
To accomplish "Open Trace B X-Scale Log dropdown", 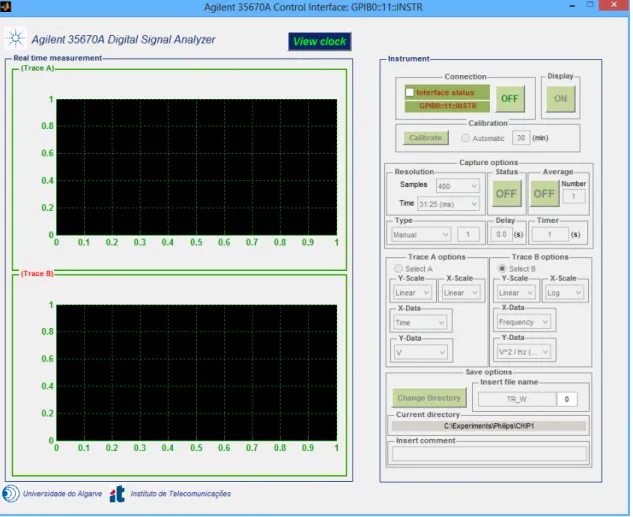I will (x=564, y=293).
